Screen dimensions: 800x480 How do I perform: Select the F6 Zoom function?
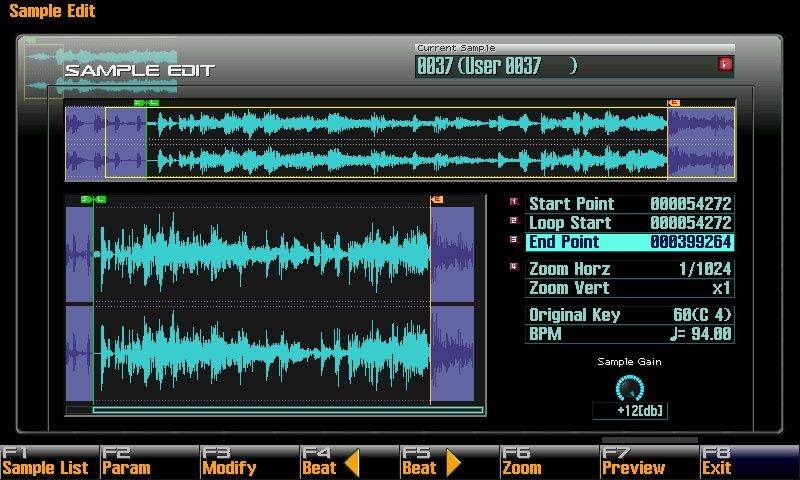click(549, 462)
